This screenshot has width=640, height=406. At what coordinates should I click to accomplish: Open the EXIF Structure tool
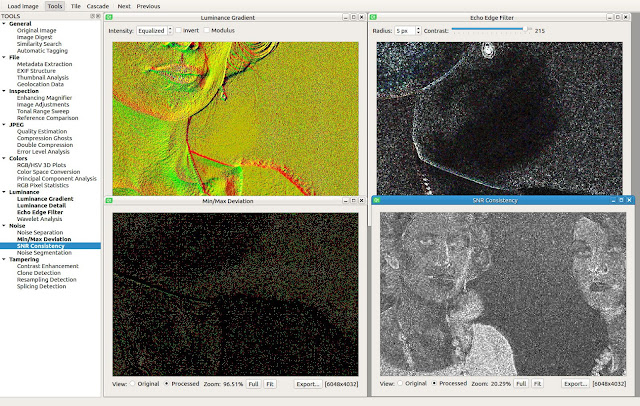36,71
